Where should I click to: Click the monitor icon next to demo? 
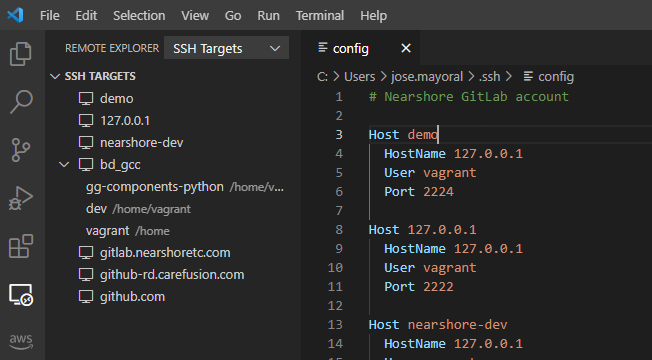(86, 99)
